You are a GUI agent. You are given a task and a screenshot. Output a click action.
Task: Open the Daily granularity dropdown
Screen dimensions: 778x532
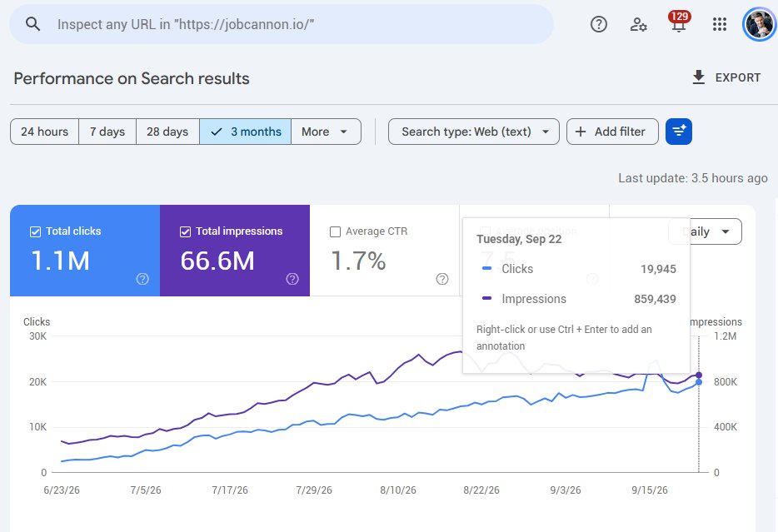point(705,231)
